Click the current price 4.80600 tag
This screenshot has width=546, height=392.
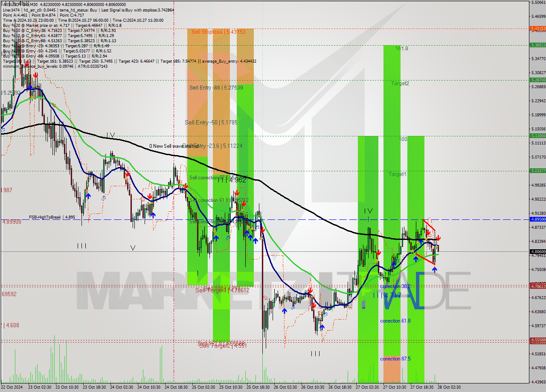point(537,251)
